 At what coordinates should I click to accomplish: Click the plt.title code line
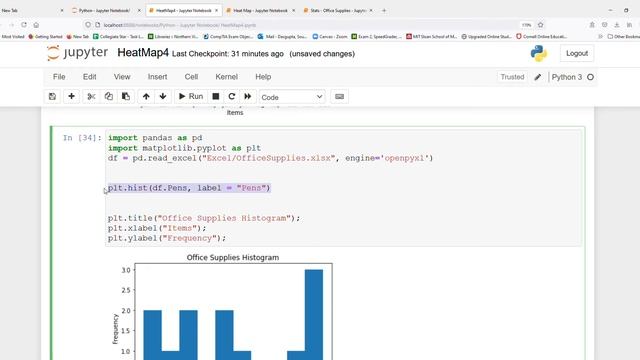[x=204, y=218]
